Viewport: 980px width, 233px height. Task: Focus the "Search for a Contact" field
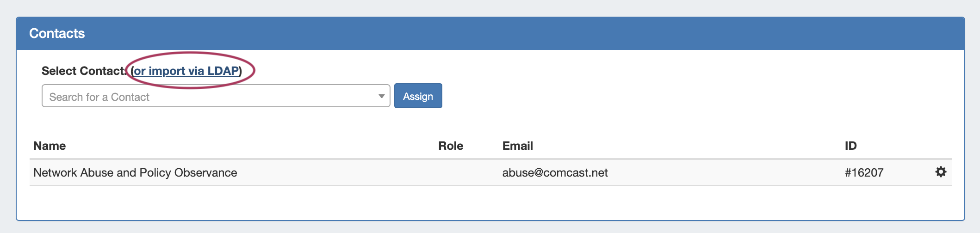click(208, 96)
